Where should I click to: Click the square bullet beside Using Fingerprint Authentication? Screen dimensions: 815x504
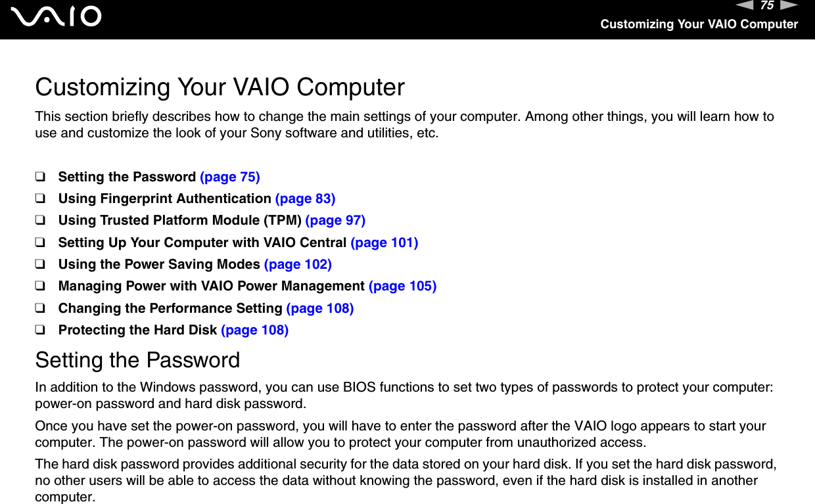(x=40, y=198)
